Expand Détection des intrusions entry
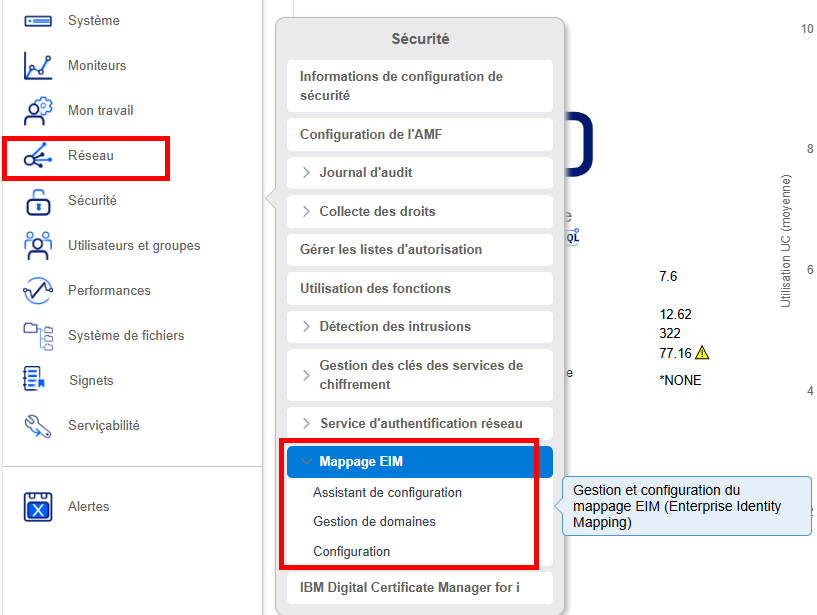This screenshot has height=615, width=817. [307, 327]
